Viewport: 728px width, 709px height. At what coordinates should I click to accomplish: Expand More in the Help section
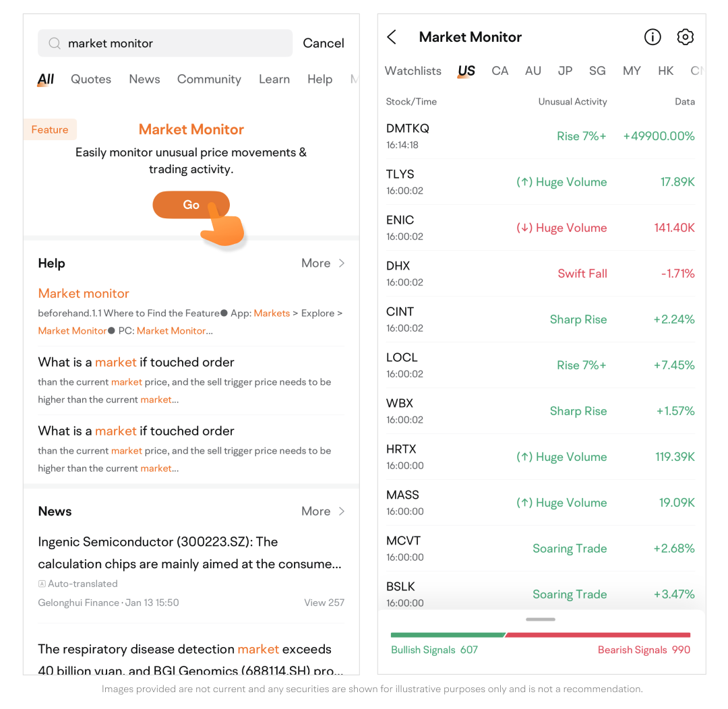(323, 264)
